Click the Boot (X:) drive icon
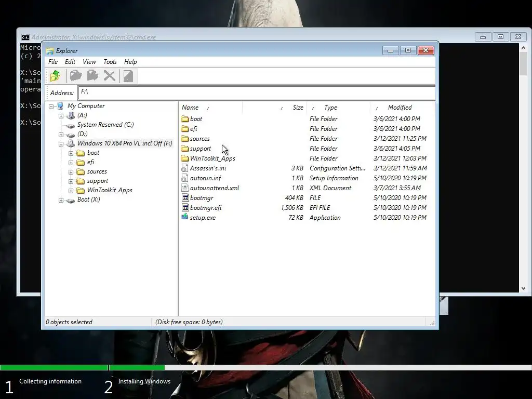Screen dimensions: 532x399 71,201
